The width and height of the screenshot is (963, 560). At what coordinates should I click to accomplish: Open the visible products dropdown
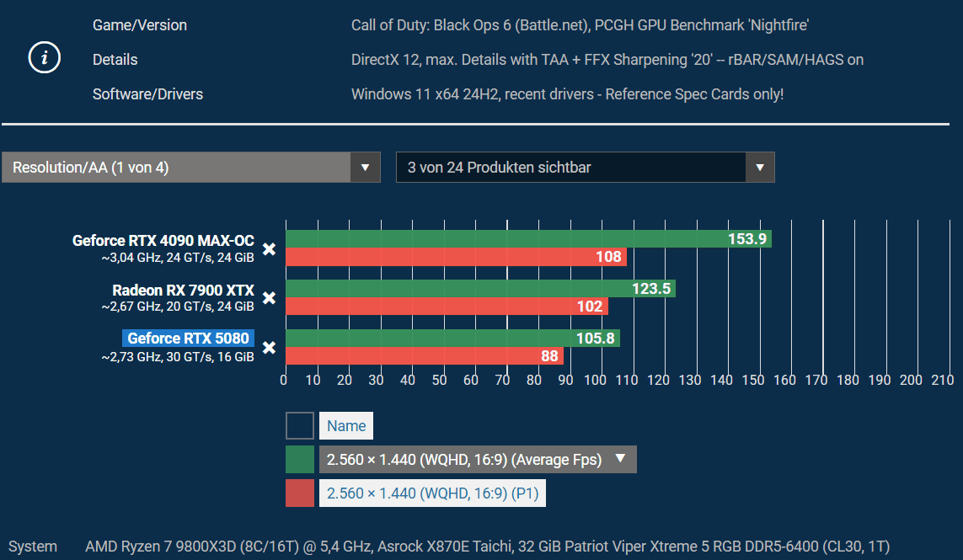[x=586, y=167]
